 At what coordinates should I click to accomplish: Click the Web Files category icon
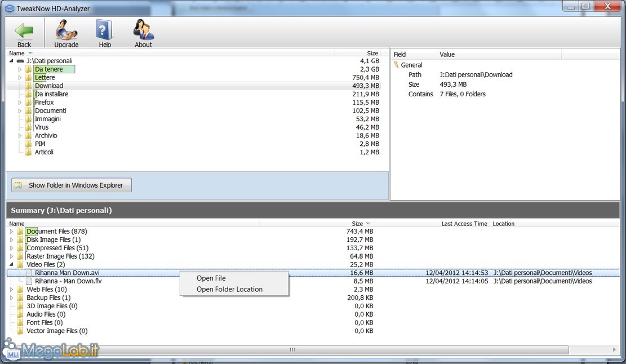pos(20,290)
